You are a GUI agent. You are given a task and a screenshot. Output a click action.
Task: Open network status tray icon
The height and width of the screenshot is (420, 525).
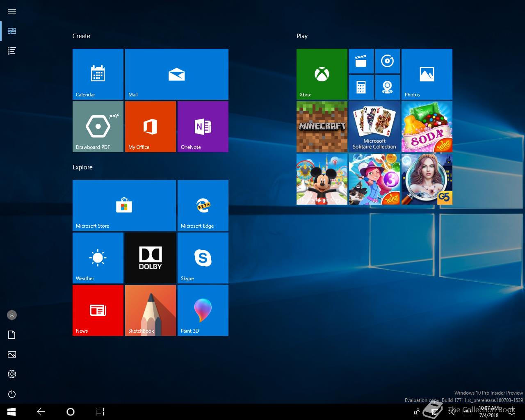click(x=435, y=412)
